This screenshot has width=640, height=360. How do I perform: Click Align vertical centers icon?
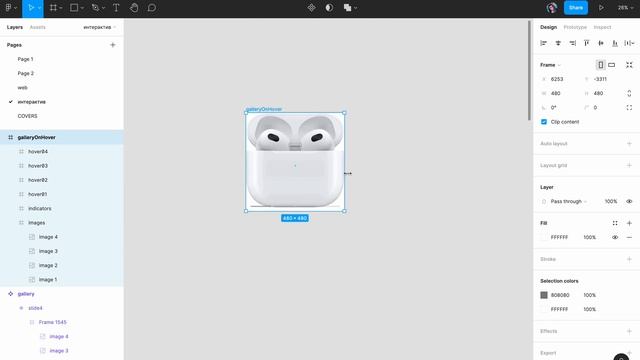point(601,43)
